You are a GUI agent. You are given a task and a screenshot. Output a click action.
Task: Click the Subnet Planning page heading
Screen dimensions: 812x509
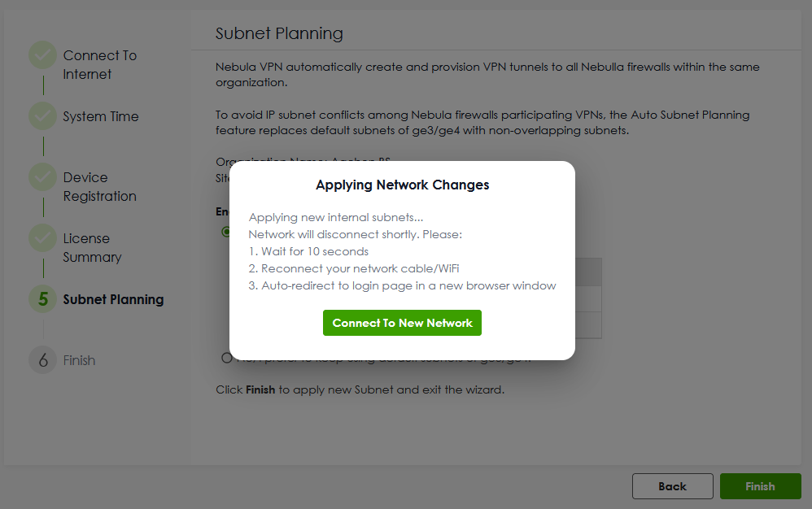coord(279,33)
